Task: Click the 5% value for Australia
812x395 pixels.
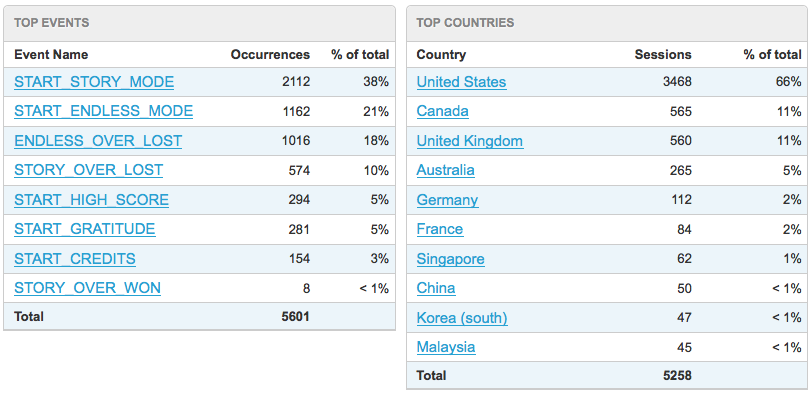Action: click(793, 170)
